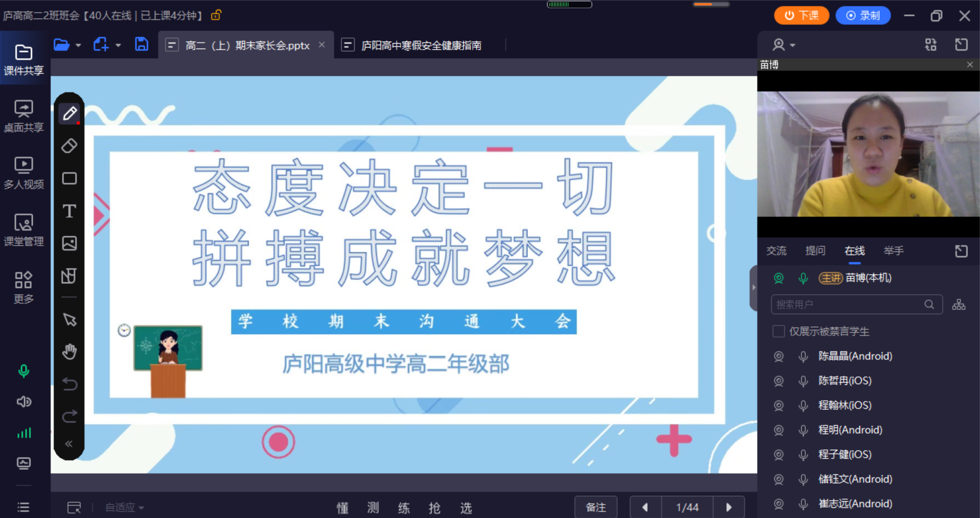Switch to the 提问 questions tab

click(815, 251)
